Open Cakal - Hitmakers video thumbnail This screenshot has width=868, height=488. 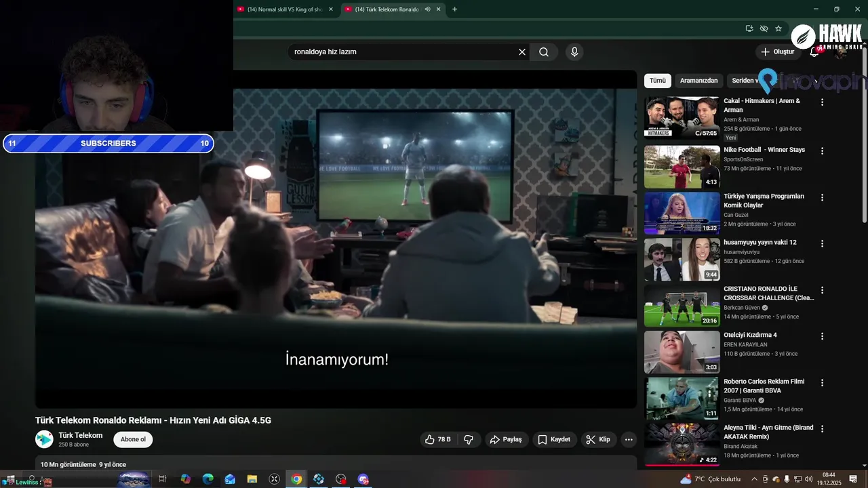coord(682,117)
